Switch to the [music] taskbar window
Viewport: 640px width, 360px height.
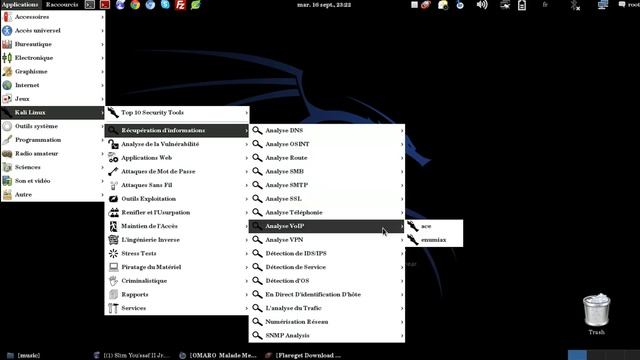24,356
